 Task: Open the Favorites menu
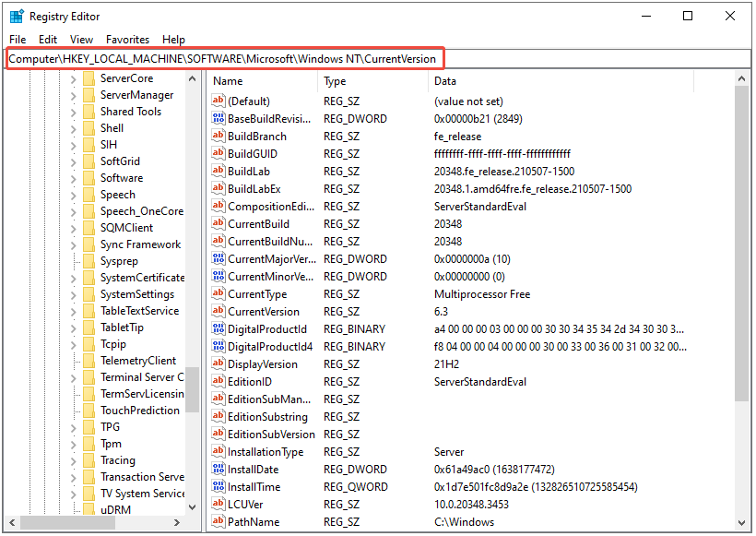tap(127, 40)
